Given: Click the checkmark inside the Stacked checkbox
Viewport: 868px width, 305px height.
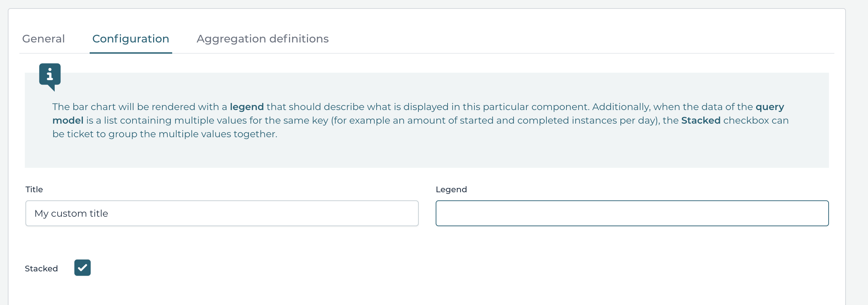Looking at the screenshot, I should pyautogui.click(x=83, y=268).
